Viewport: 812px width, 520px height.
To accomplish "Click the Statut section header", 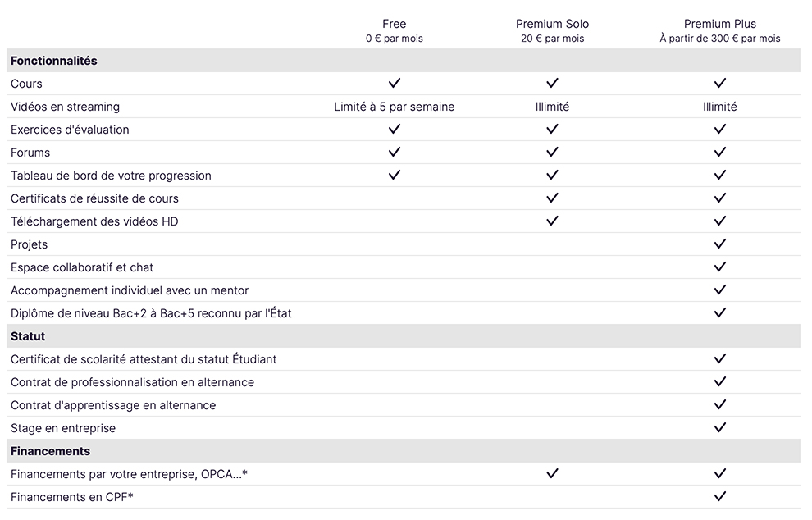I will tap(28, 336).
